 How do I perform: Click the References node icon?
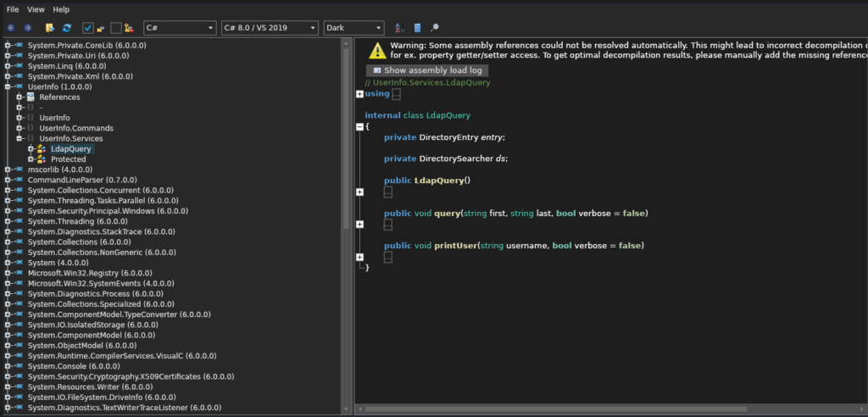click(x=31, y=97)
